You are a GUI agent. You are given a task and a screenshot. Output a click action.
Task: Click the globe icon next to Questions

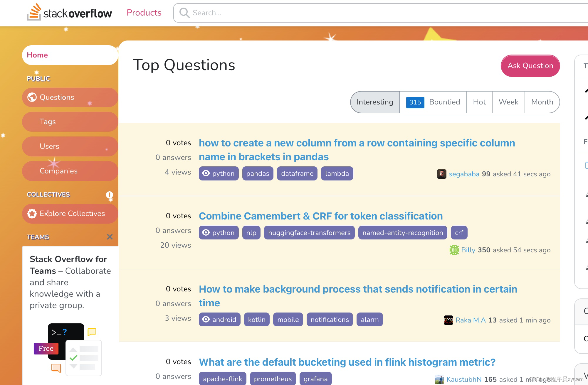(x=32, y=97)
